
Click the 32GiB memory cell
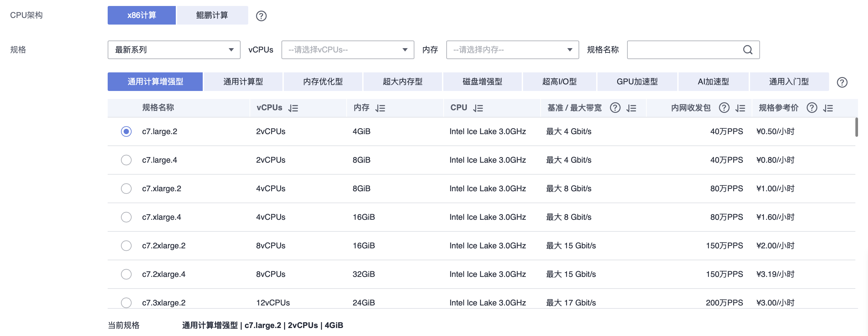[x=364, y=274]
